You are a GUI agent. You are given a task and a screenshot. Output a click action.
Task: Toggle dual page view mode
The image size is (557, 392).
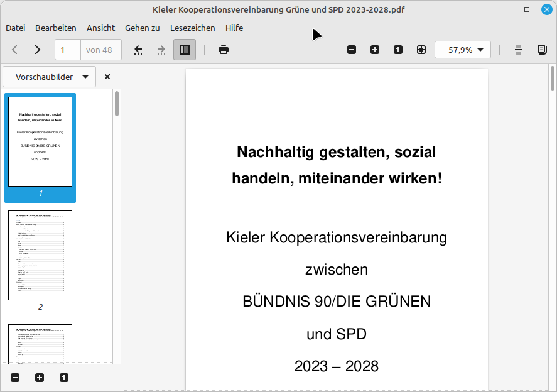(x=542, y=50)
